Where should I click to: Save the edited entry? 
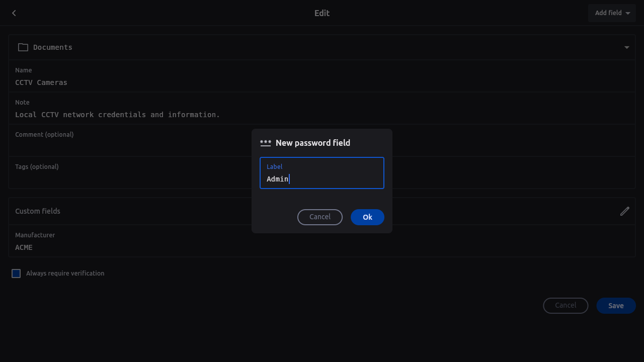coord(616,306)
